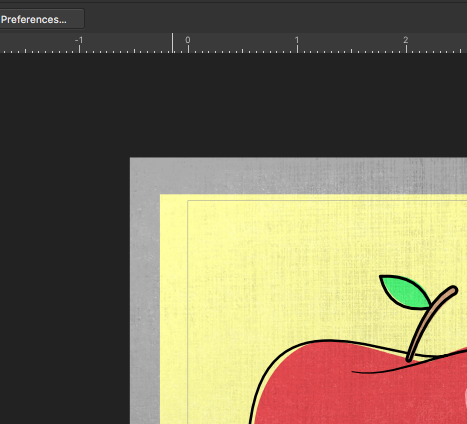Click the round tip of the stem

[x=453, y=290]
